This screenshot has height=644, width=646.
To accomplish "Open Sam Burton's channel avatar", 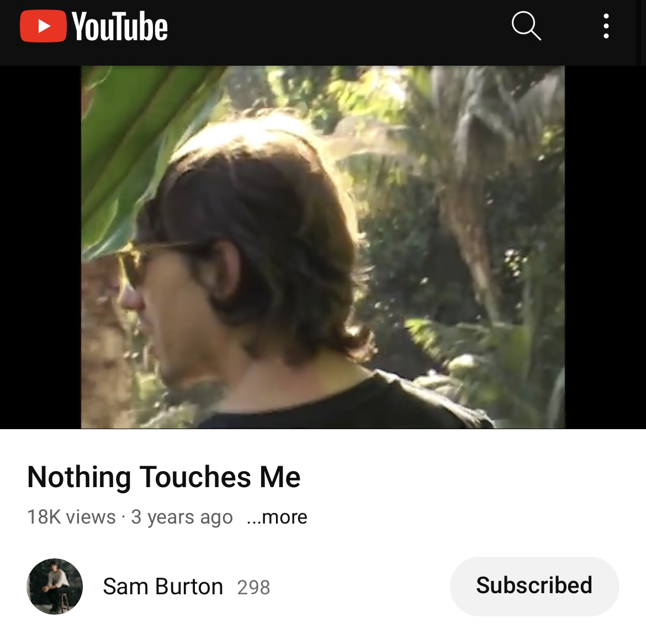I will 55,587.
